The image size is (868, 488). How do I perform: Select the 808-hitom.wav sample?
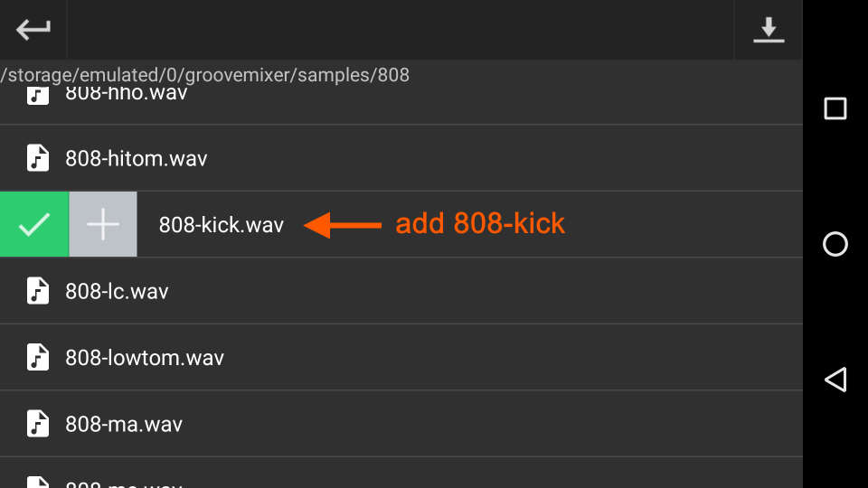(137, 159)
